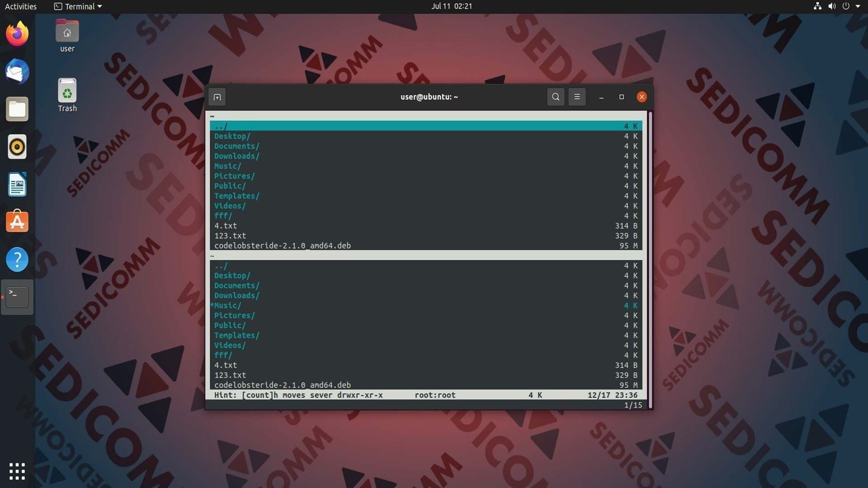Click the terminal vertical scrollbar
Screen dimensions: 868x488
point(650,260)
